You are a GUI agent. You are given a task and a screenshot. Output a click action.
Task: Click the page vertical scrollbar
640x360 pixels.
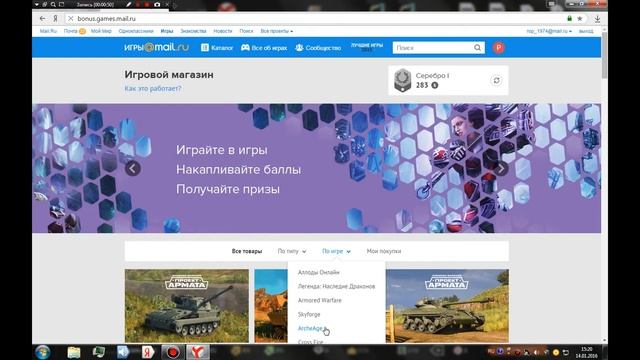click(x=604, y=56)
